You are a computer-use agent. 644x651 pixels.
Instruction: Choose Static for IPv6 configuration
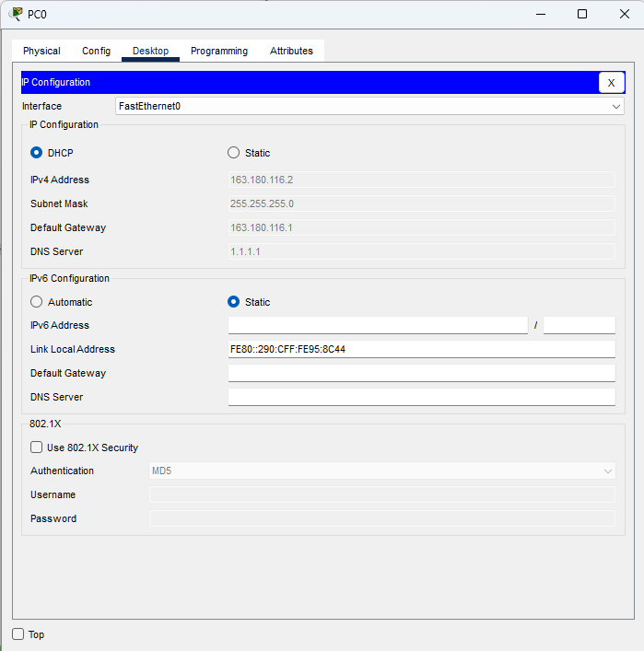(x=233, y=302)
